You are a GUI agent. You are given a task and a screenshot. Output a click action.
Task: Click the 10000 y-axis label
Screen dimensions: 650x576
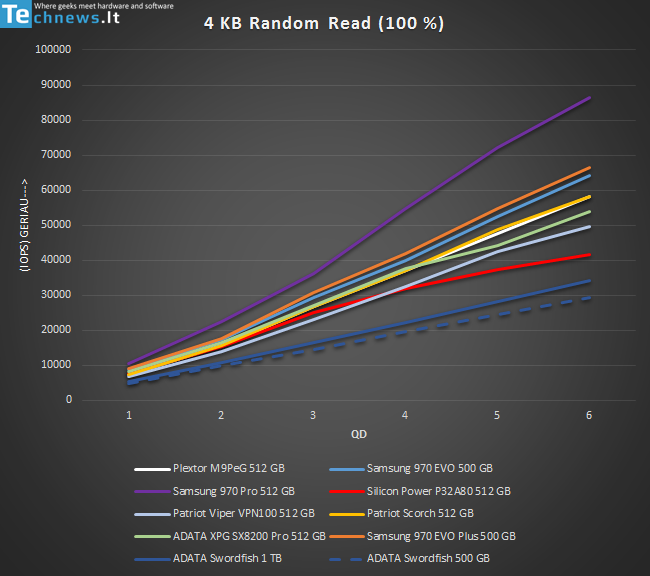pyautogui.click(x=56, y=365)
